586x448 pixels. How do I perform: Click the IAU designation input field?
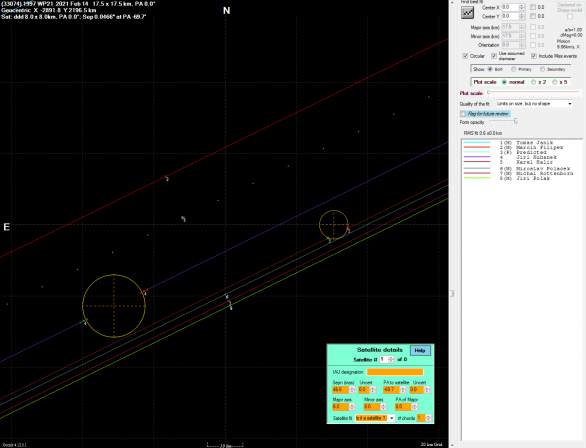395,372
